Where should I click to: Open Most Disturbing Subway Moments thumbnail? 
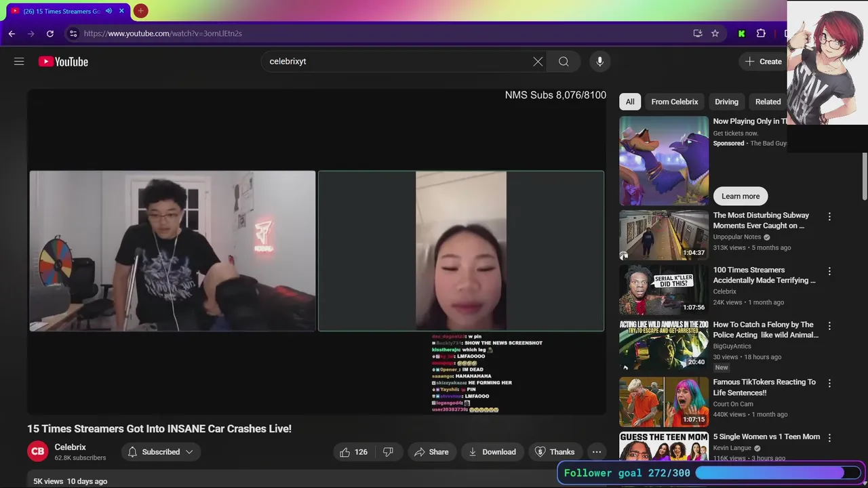(664, 235)
